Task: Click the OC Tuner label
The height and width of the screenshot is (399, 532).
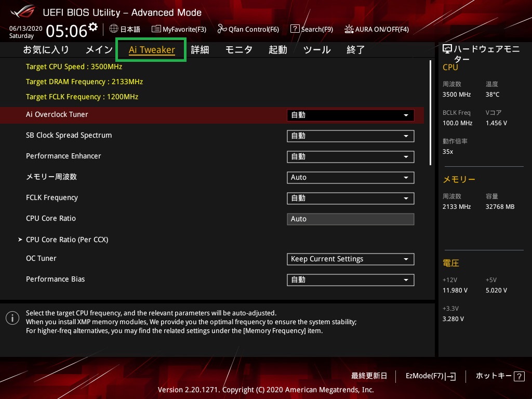Action: click(41, 259)
